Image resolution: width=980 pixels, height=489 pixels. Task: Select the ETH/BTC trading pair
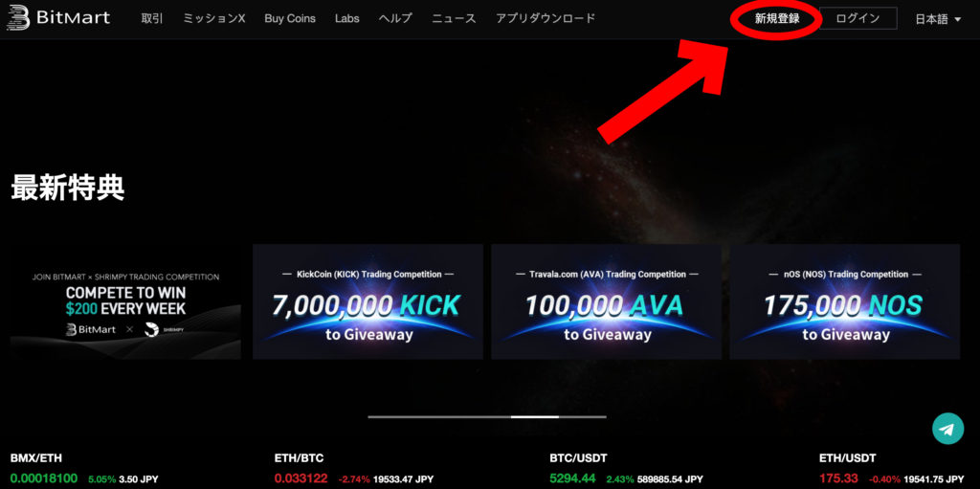click(x=299, y=458)
